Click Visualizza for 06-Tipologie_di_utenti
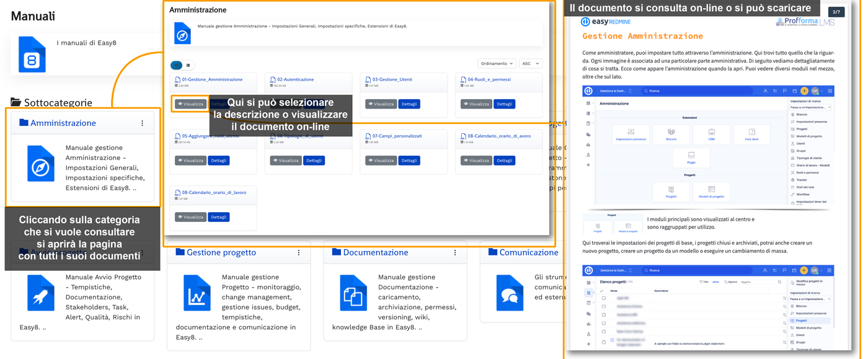This screenshot has height=359, width=868. (x=286, y=161)
